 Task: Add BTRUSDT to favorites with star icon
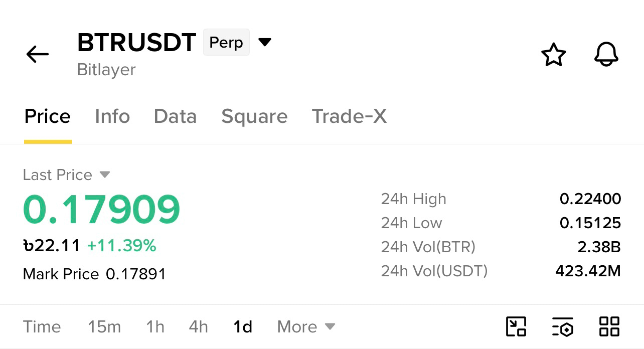point(554,55)
